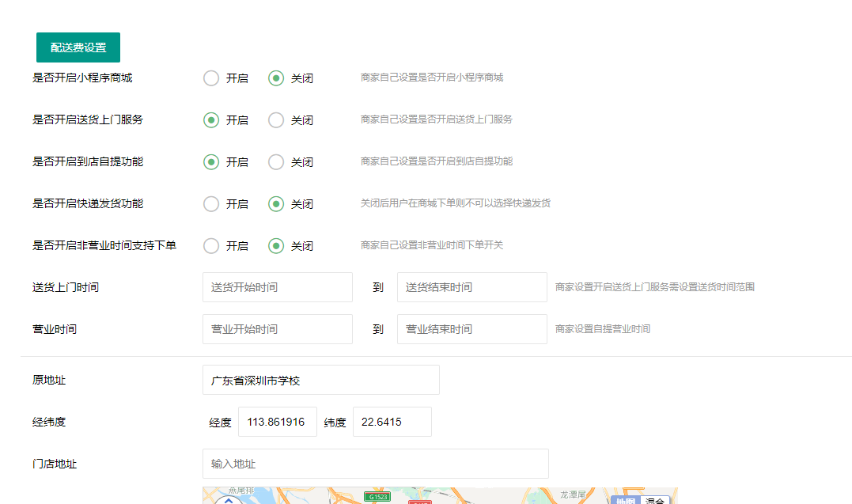Screen dimensions: 852x504
Task: Click the 是否开启到店自提功能 label
Action: [x=88, y=161]
